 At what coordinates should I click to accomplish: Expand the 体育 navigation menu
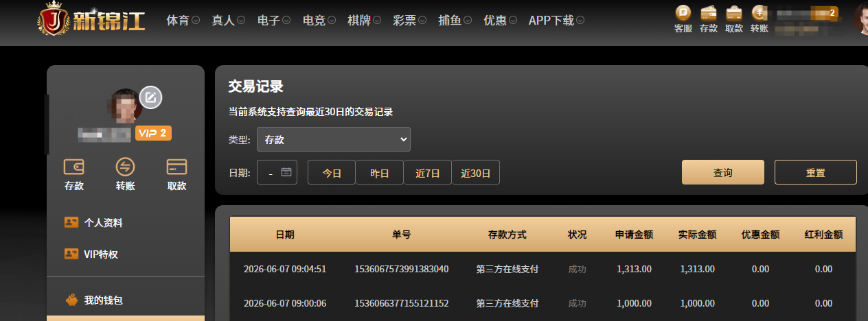pyautogui.click(x=183, y=21)
